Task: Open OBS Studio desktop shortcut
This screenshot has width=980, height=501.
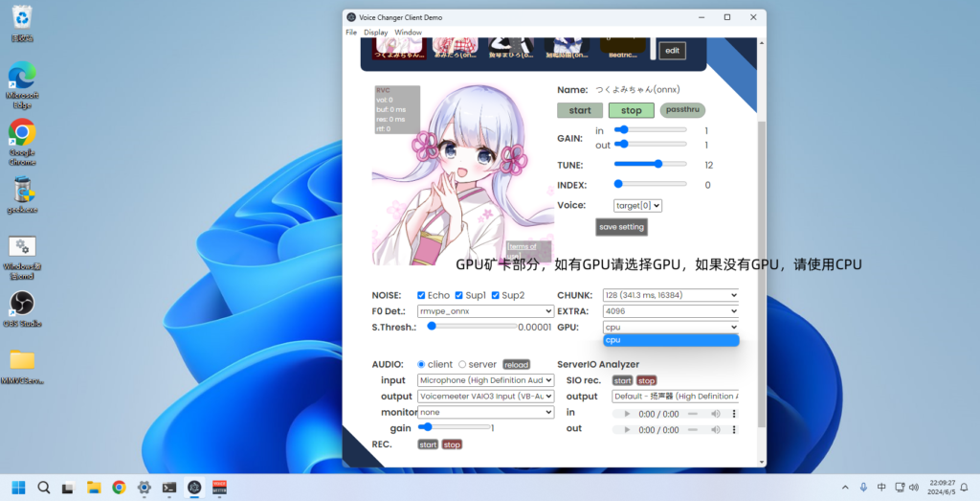Action: click(22, 309)
